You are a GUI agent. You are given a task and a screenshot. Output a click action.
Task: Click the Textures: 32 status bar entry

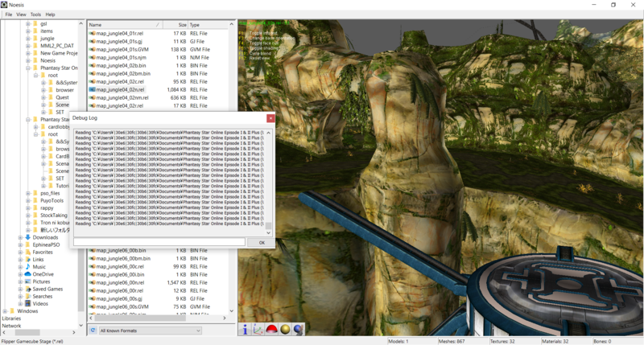504,341
